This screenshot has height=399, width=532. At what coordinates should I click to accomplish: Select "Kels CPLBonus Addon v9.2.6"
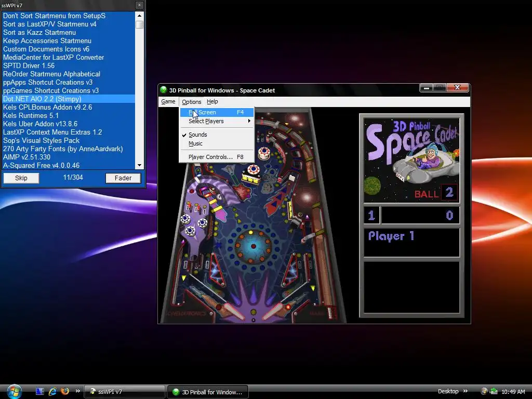pos(69,107)
